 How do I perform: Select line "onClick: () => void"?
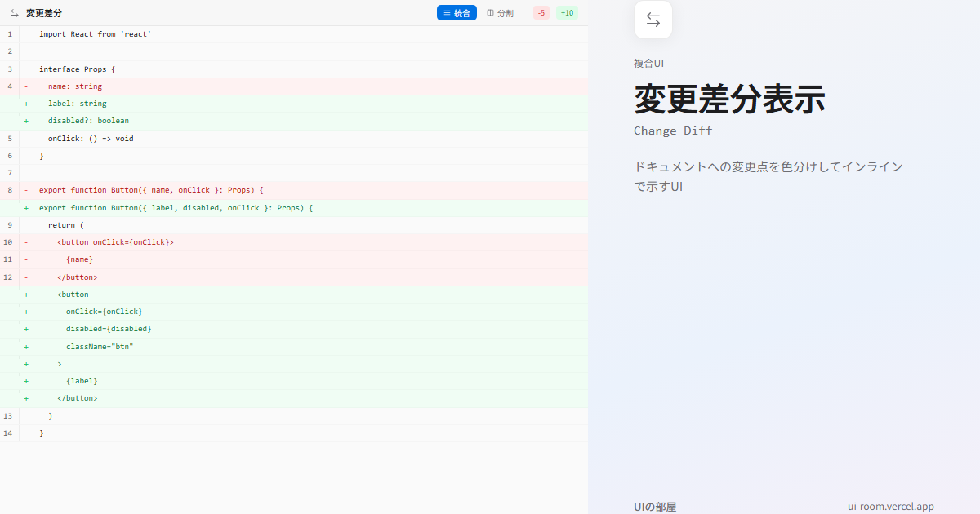[x=294, y=139]
